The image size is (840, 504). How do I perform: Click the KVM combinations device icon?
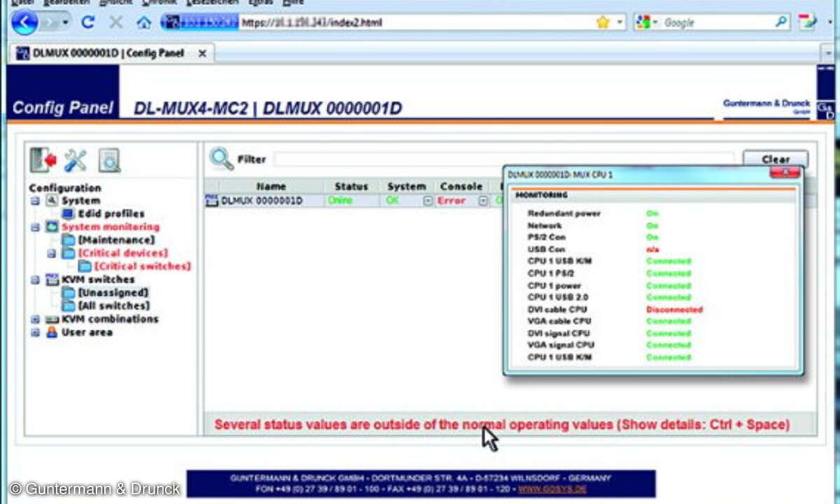(x=52, y=319)
